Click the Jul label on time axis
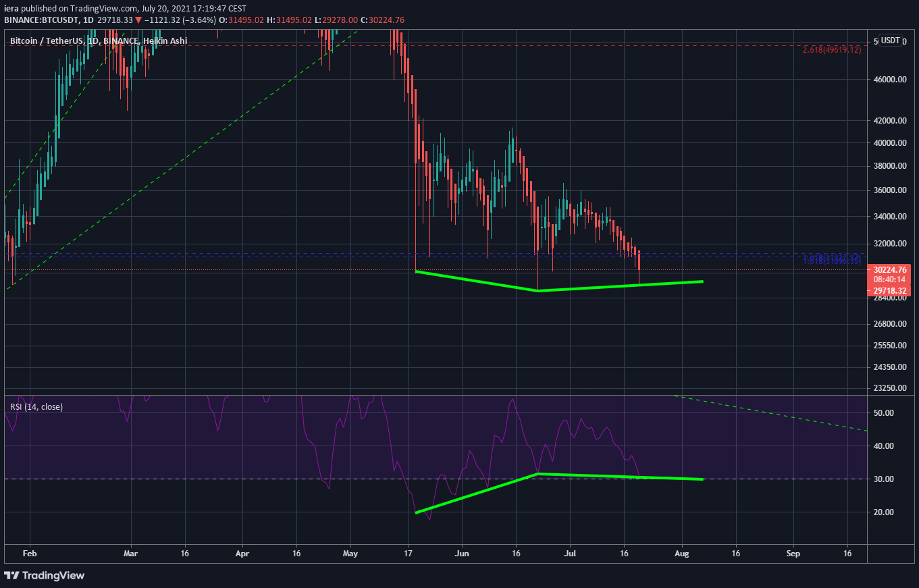 tap(569, 554)
